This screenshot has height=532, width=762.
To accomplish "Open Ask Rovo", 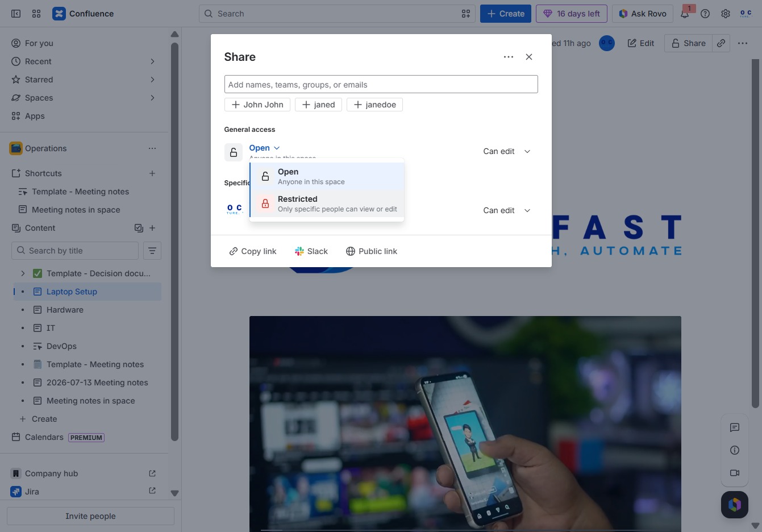I will [643, 14].
